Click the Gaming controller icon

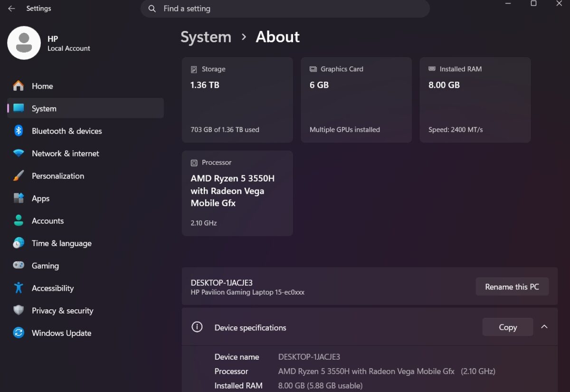tap(19, 265)
